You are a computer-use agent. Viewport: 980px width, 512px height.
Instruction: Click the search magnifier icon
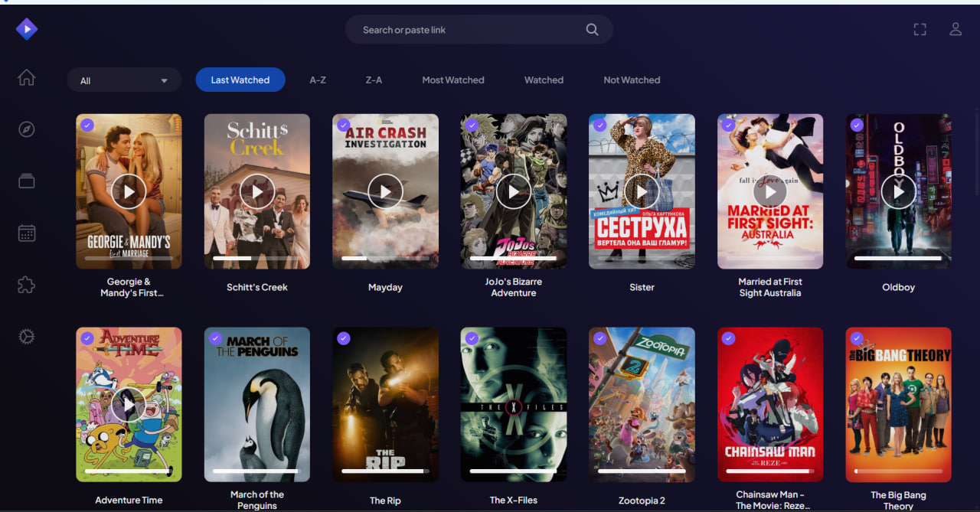tap(592, 30)
